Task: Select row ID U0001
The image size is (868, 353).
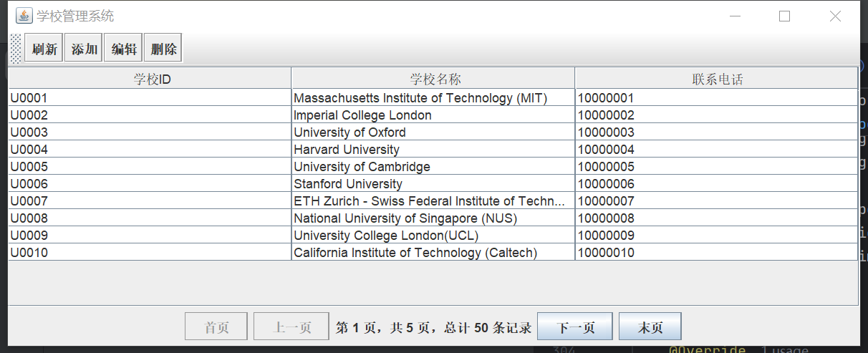Action: tap(150, 98)
